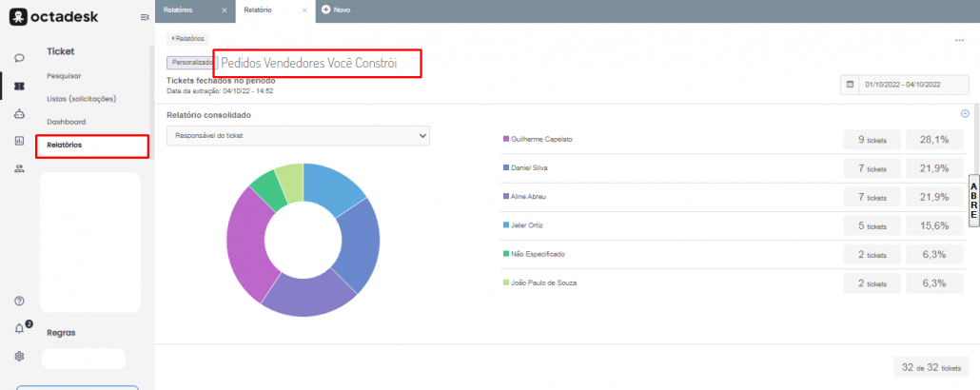980x390 pixels.
Task: Open the settings gear icon
Action: [19, 357]
